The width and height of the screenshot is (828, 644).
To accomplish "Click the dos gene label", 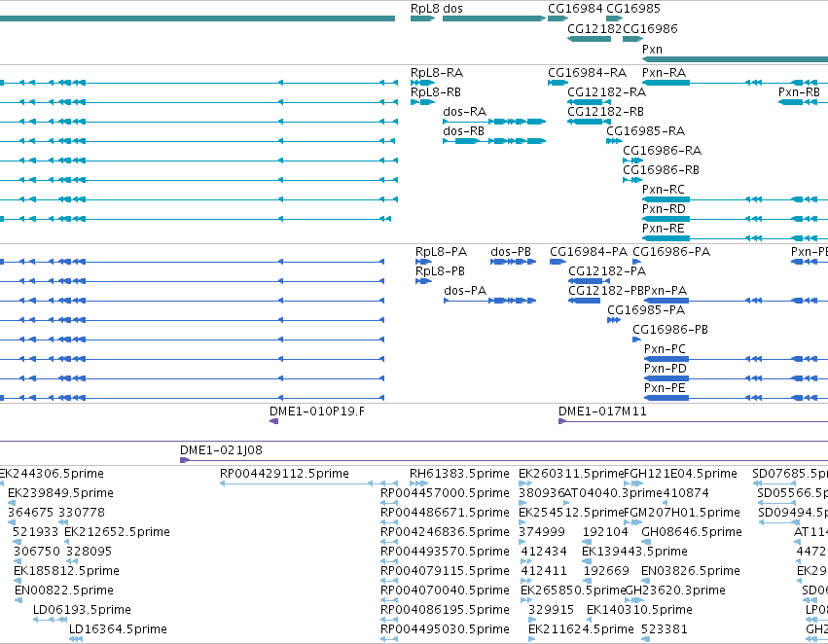I will [452, 9].
